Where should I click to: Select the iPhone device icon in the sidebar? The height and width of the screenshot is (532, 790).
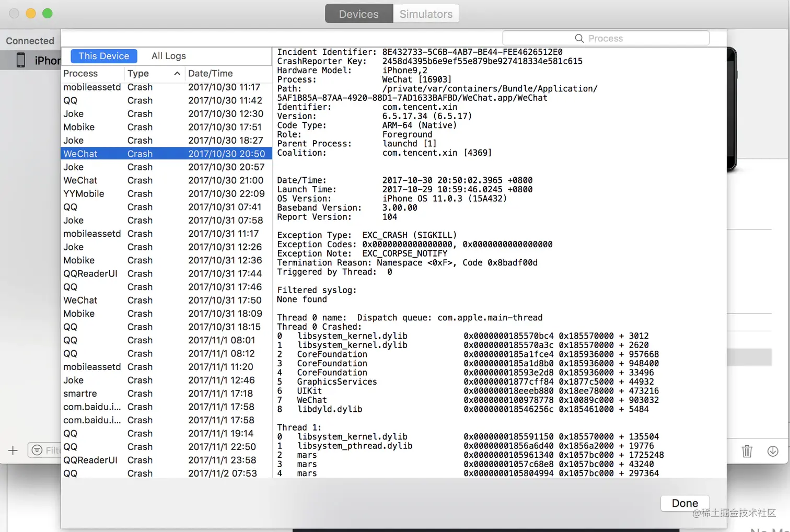coord(21,60)
